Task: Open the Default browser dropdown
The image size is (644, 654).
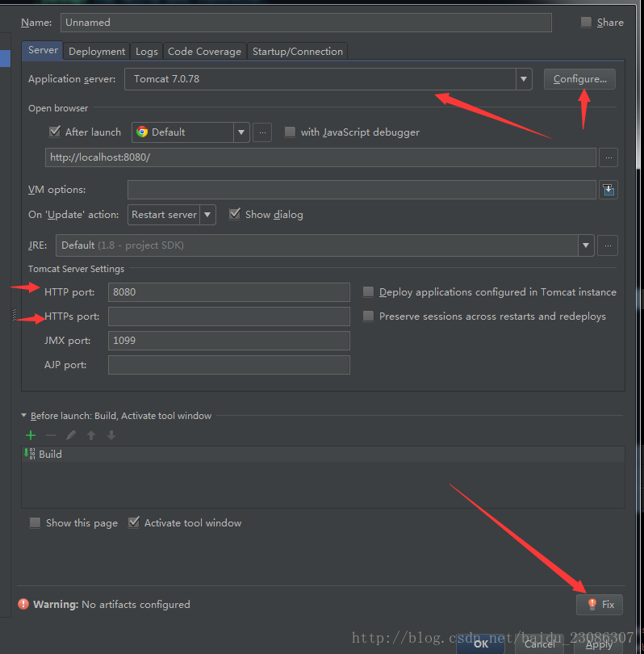Action: pyautogui.click(x=241, y=132)
